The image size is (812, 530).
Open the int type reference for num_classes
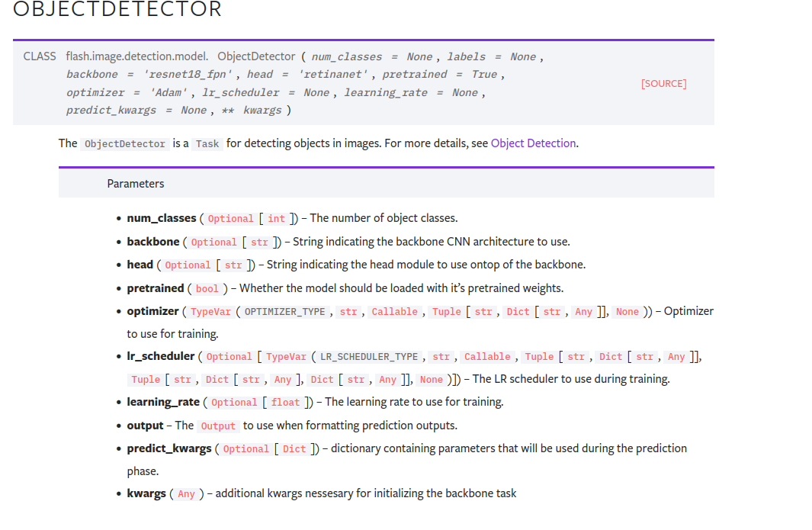point(276,218)
